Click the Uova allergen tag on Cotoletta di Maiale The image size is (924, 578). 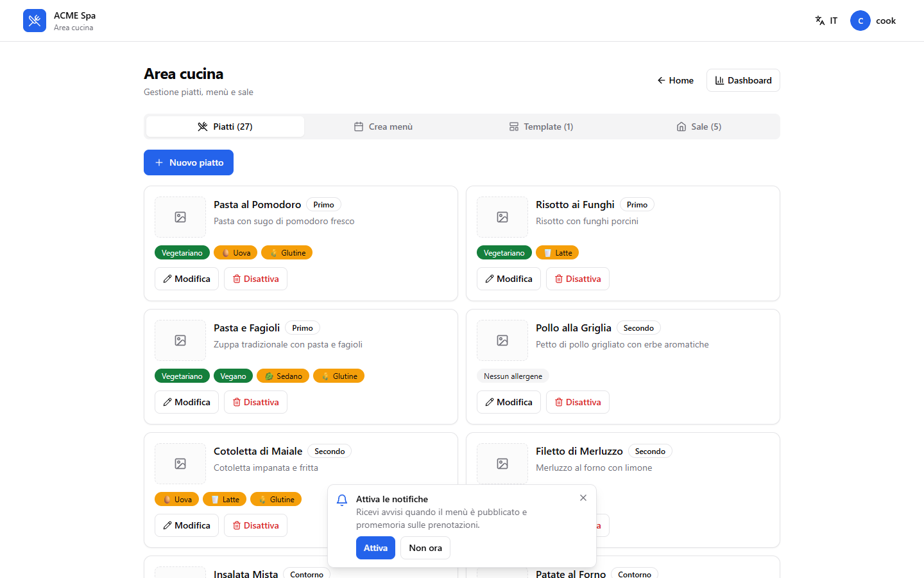pos(176,500)
